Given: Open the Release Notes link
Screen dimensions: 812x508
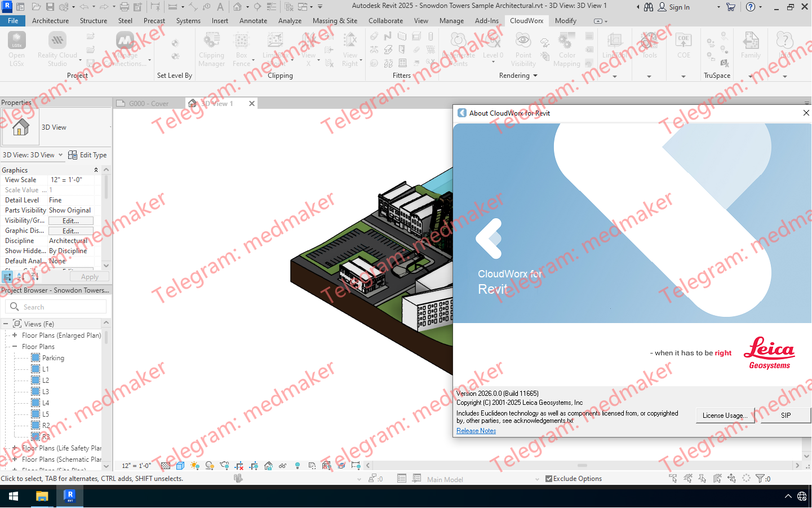Looking at the screenshot, I should point(476,431).
